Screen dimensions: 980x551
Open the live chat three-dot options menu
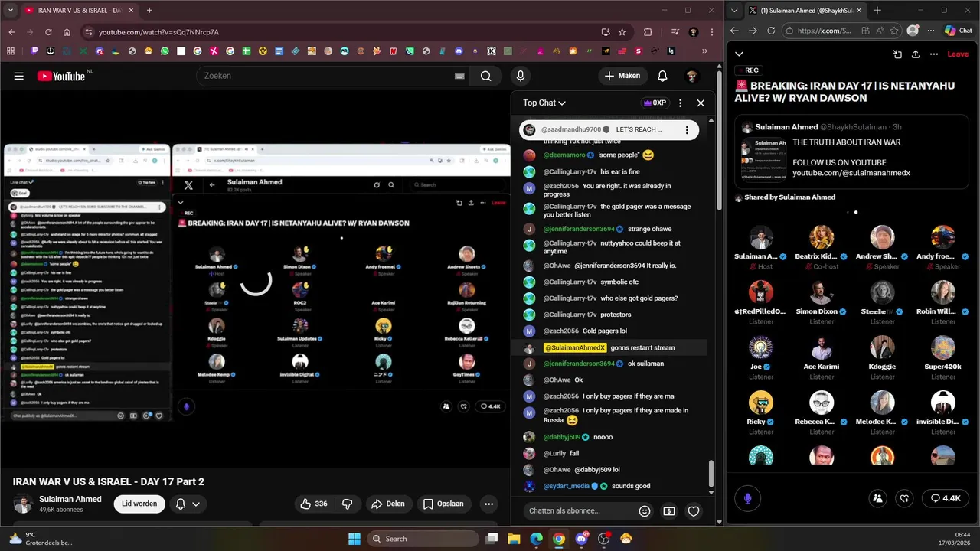click(680, 103)
